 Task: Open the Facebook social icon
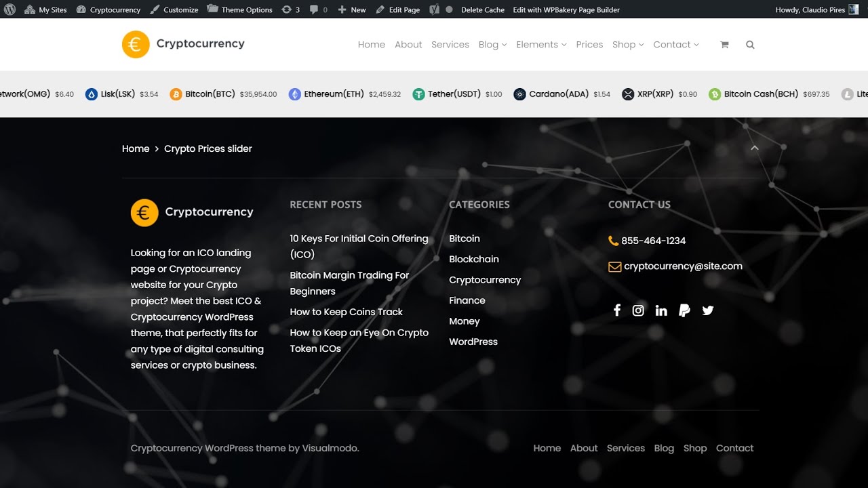point(617,310)
